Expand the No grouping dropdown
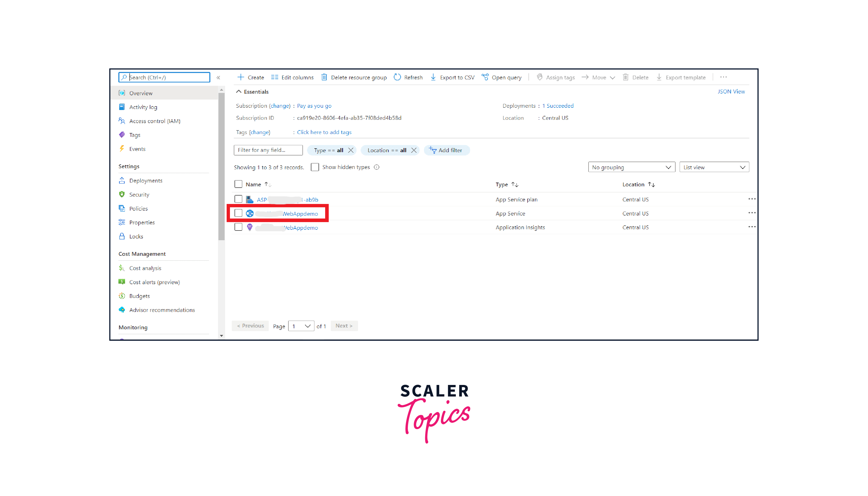This screenshot has width=868, height=496. pos(630,167)
